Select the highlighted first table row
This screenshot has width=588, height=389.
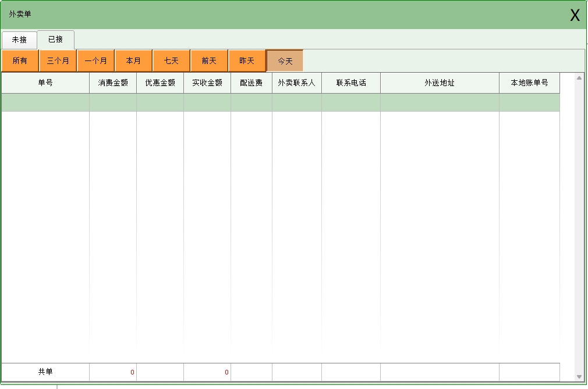pyautogui.click(x=279, y=102)
